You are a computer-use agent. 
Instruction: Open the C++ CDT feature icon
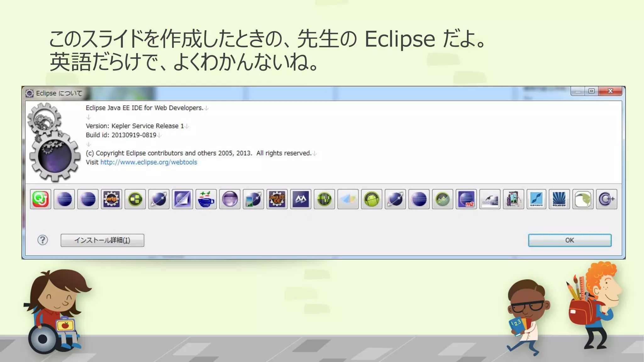coord(607,199)
